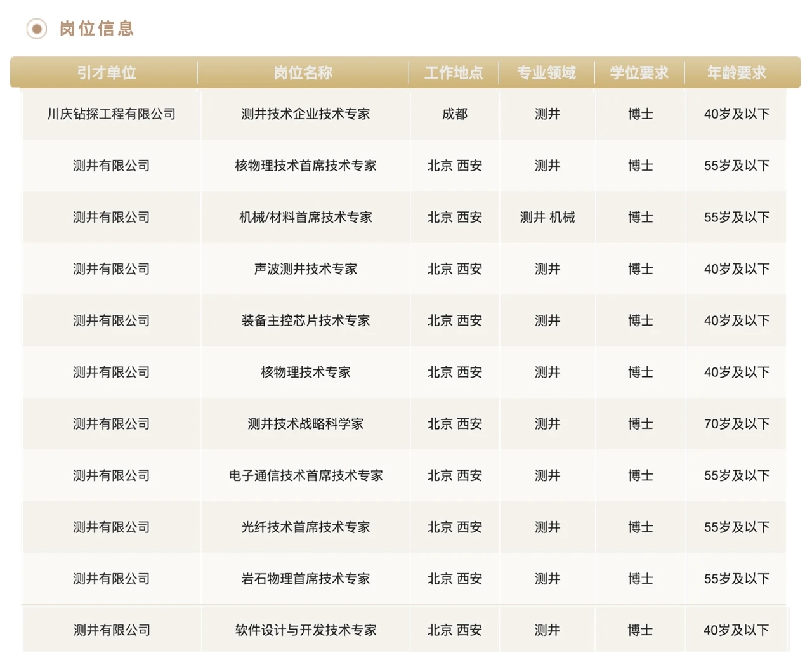Click the 专业领域 column header
812x653 pixels.
point(547,73)
